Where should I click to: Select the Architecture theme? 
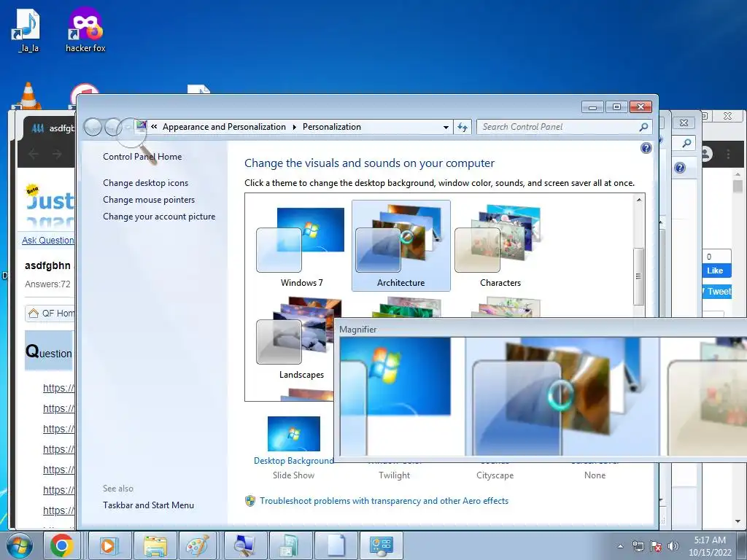tap(400, 246)
